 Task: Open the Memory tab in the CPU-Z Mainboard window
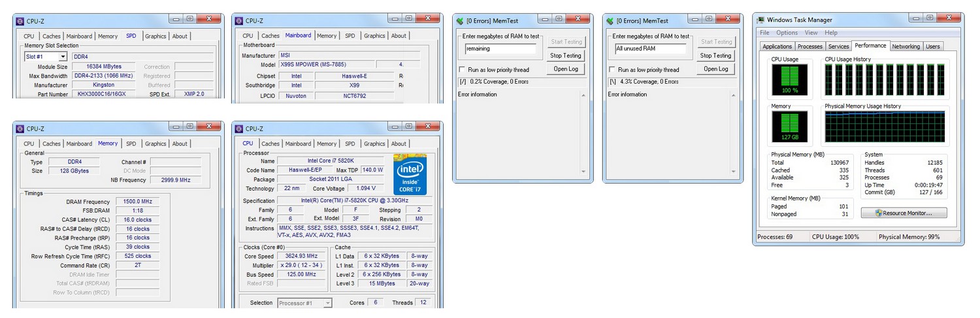coord(327,36)
